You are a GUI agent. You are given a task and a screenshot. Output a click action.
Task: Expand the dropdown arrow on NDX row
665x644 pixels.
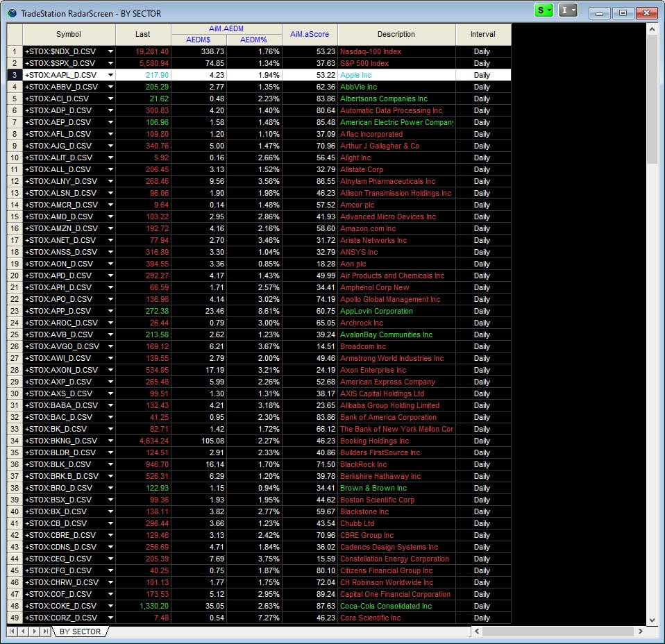(110, 51)
